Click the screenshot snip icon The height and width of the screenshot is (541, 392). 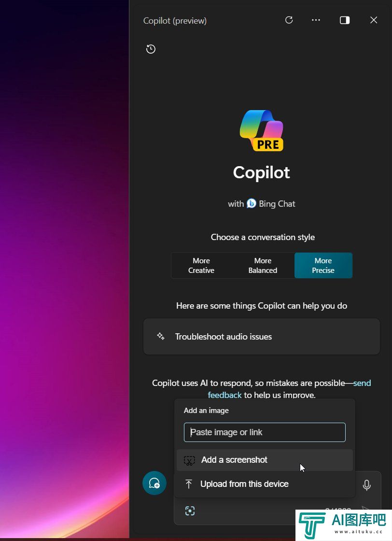[189, 461]
